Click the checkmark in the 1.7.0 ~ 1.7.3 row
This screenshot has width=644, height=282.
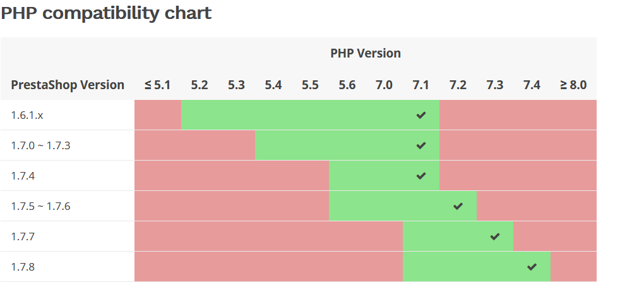421,145
